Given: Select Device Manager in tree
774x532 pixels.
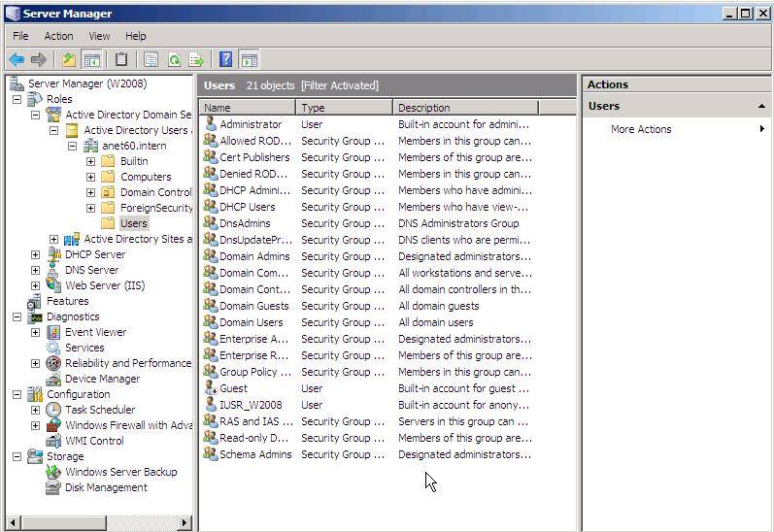Looking at the screenshot, I should point(102,379).
